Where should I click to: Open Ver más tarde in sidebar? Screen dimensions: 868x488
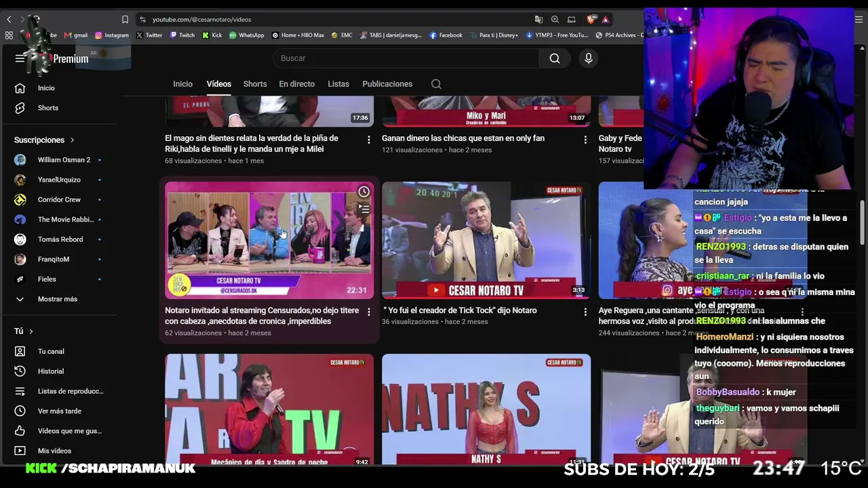tap(60, 411)
